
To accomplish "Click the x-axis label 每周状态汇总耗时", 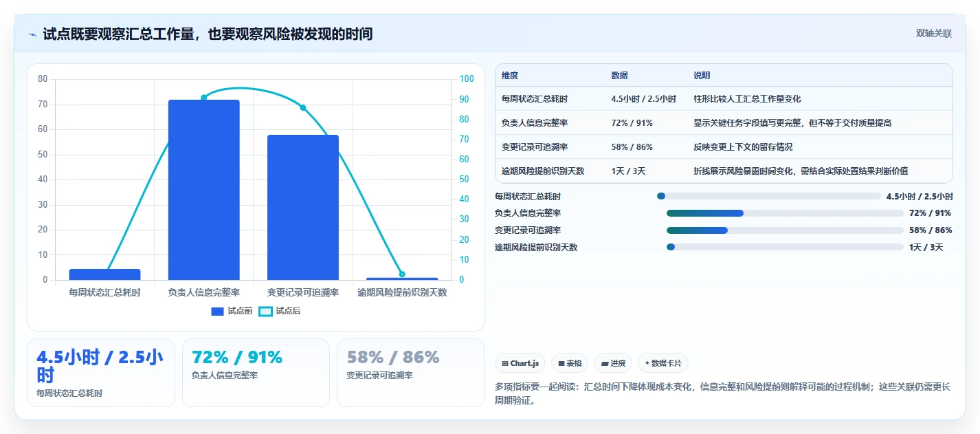I will coord(105,292).
